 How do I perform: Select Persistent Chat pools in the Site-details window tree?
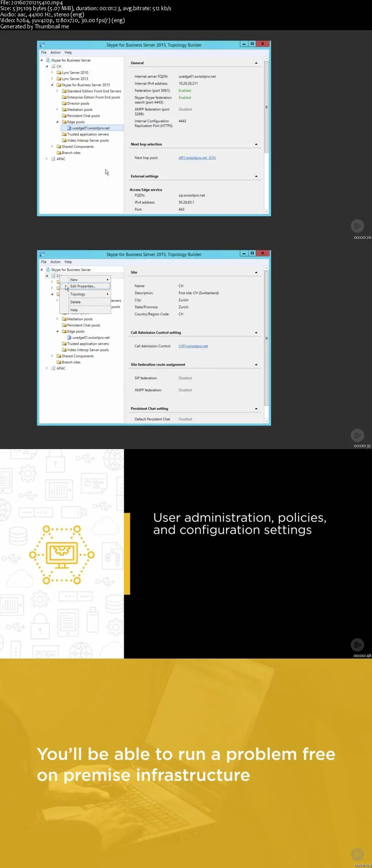[x=83, y=325]
